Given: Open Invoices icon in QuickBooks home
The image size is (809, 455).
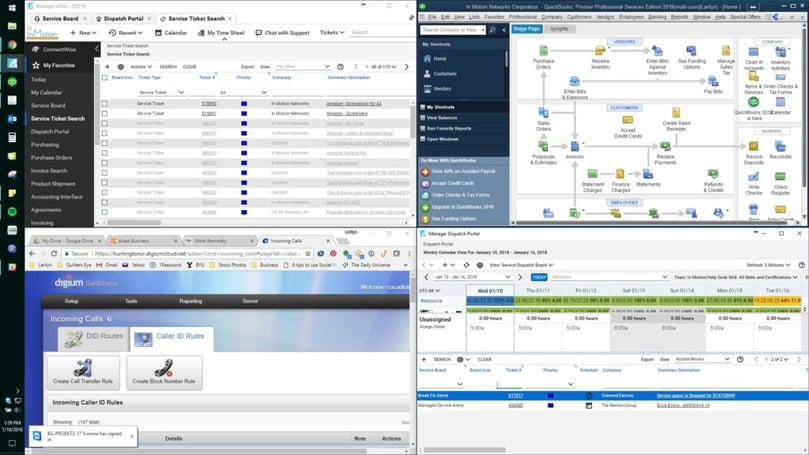Looking at the screenshot, I should (574, 147).
